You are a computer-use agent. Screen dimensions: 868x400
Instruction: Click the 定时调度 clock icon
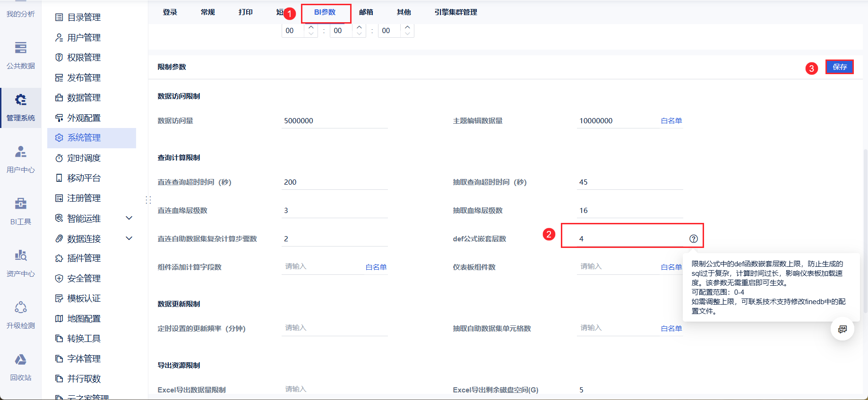pos(59,158)
